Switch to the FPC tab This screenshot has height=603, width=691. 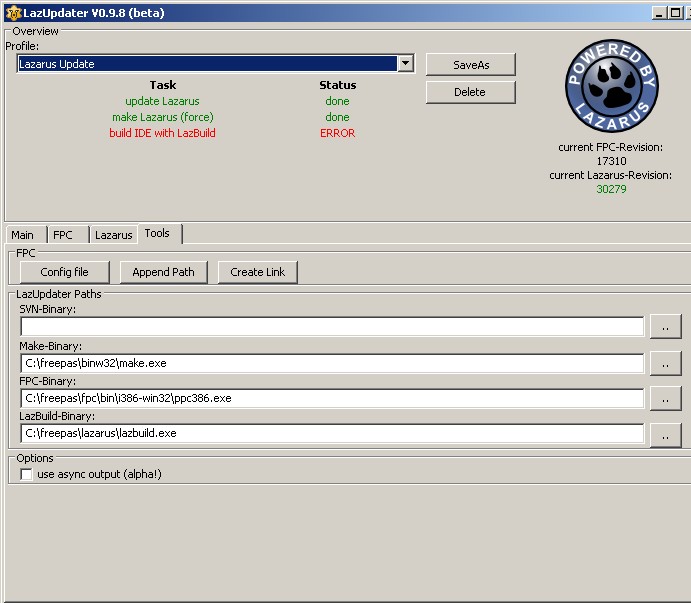tap(63, 235)
